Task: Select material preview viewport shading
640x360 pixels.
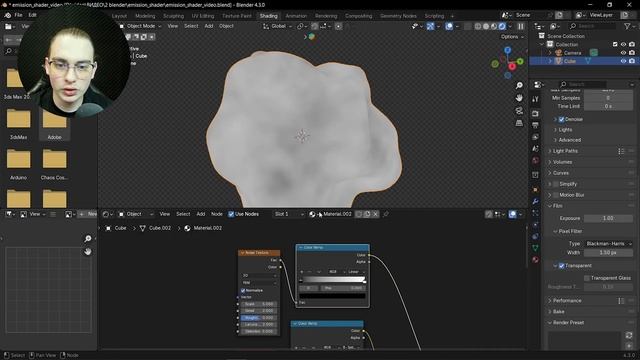Action: click(494, 26)
